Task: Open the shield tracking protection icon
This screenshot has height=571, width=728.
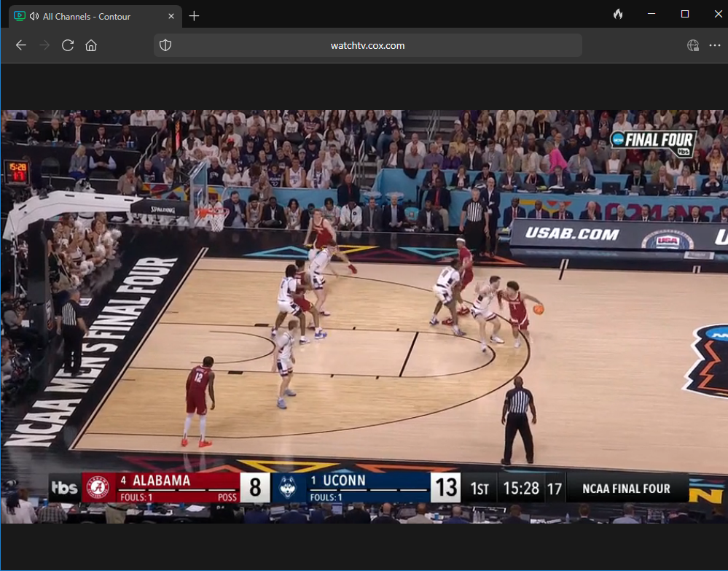Action: 165,45
